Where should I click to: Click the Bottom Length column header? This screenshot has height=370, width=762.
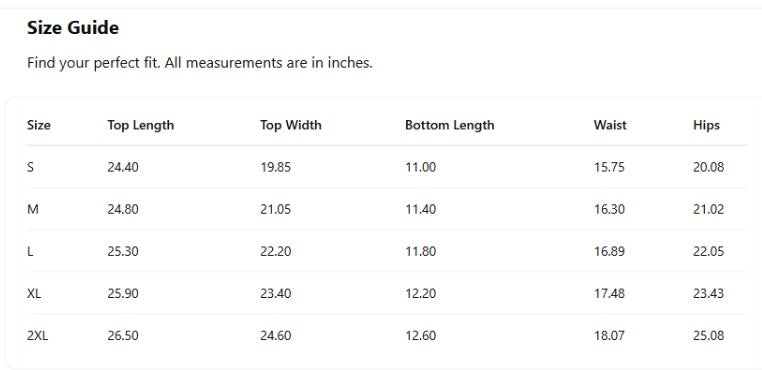coord(450,125)
